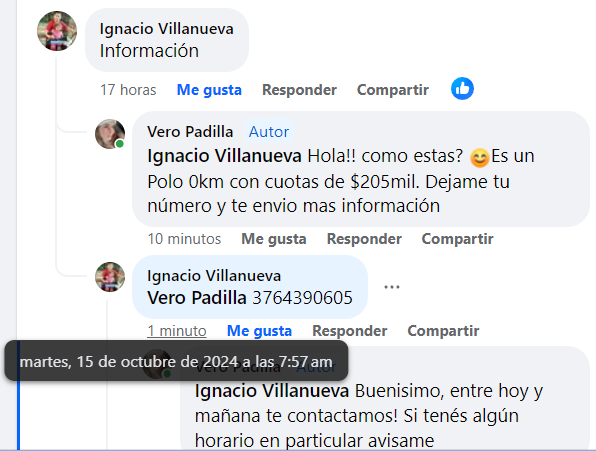The height and width of the screenshot is (451, 596).
Task: Click the Vero Padilla mention before 3764390605
Action: pos(197,298)
